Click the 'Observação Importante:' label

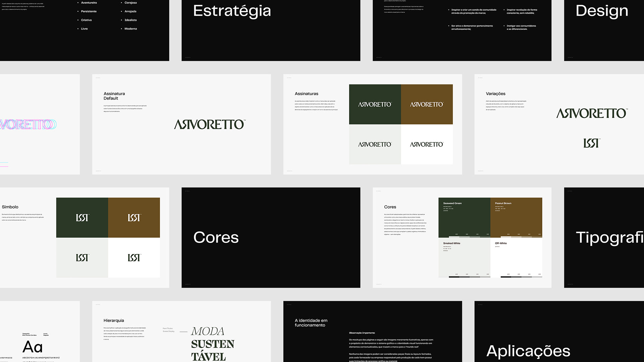tap(362, 333)
